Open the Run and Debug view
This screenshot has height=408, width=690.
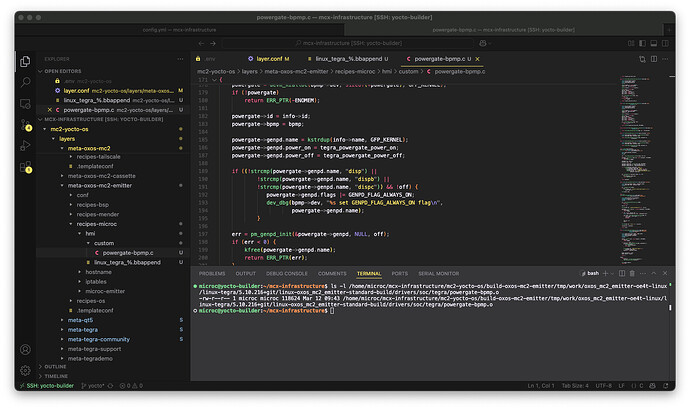point(25,146)
